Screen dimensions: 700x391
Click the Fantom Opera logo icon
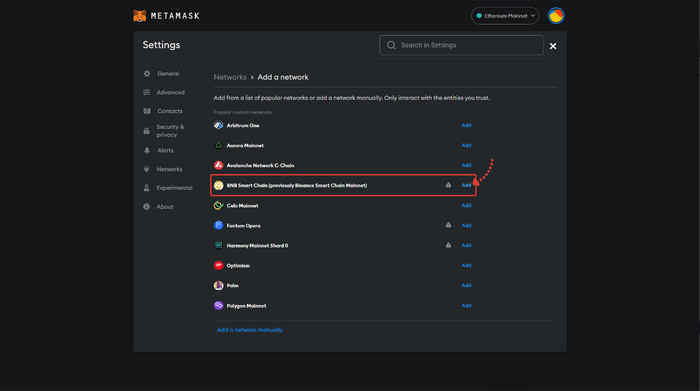[218, 225]
